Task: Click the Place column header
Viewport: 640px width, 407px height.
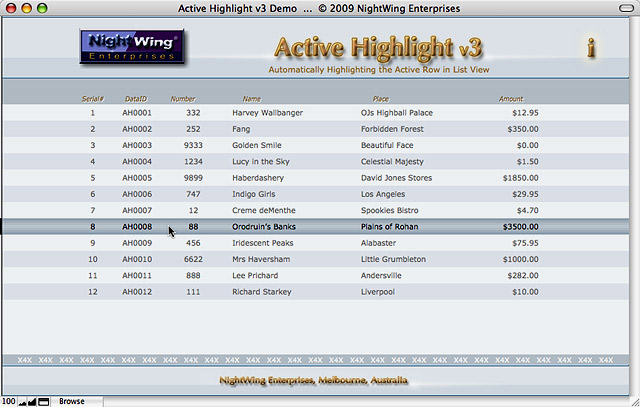Action: pos(380,99)
